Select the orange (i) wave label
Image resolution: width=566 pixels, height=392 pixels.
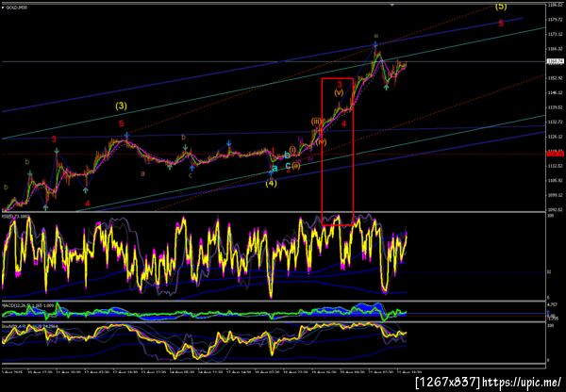292,149
